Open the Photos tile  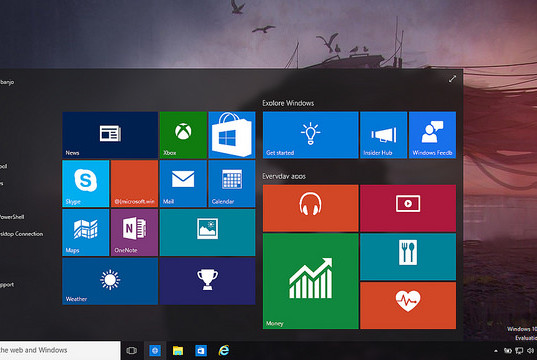click(x=208, y=233)
